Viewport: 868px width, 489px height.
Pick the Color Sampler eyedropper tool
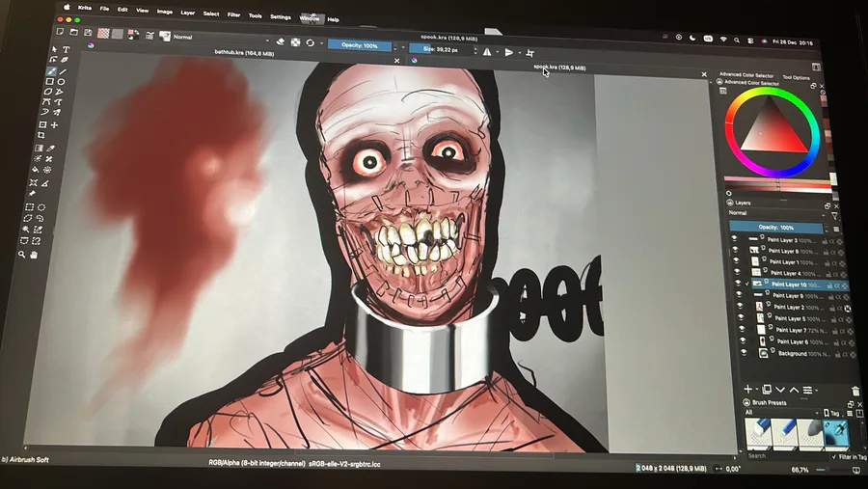(x=51, y=149)
